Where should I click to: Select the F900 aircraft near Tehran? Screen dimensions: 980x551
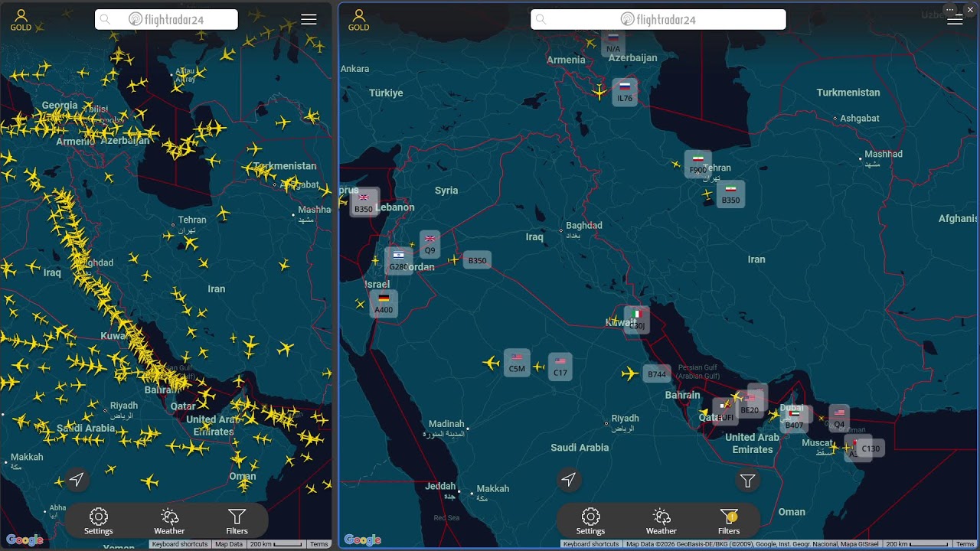tap(697, 164)
